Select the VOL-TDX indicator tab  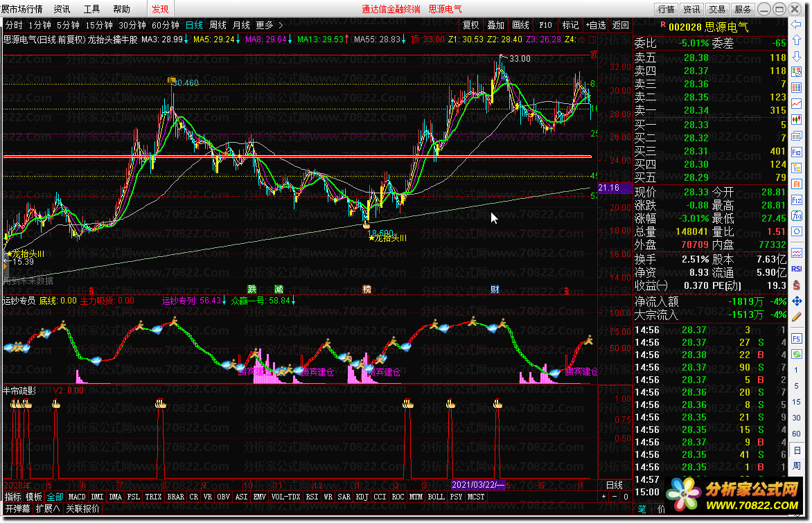pyautogui.click(x=286, y=497)
